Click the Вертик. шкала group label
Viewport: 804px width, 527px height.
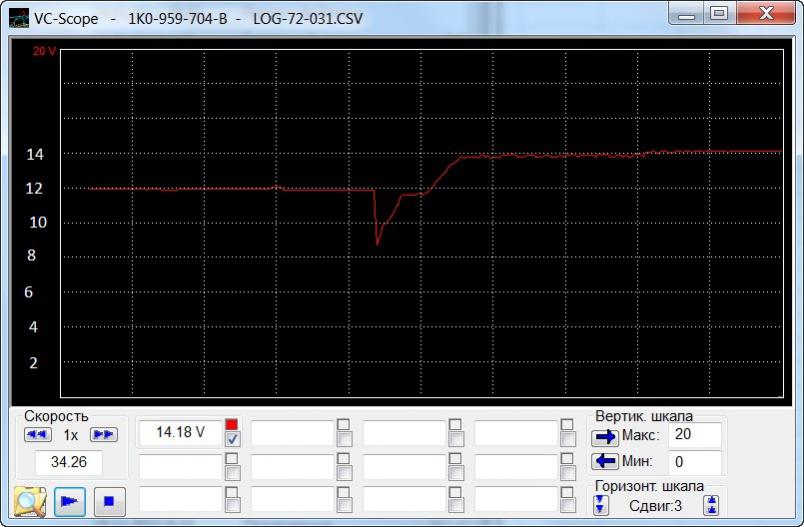coord(644,416)
